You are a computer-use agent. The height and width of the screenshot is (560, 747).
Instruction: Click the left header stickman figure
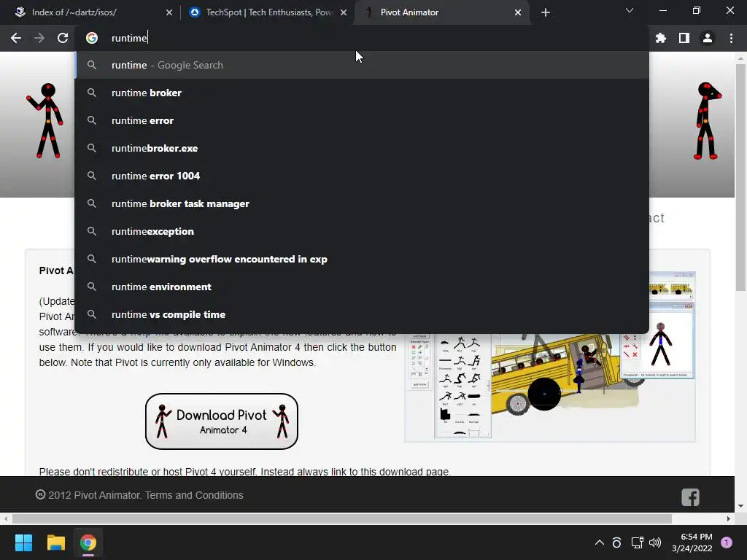(45, 120)
